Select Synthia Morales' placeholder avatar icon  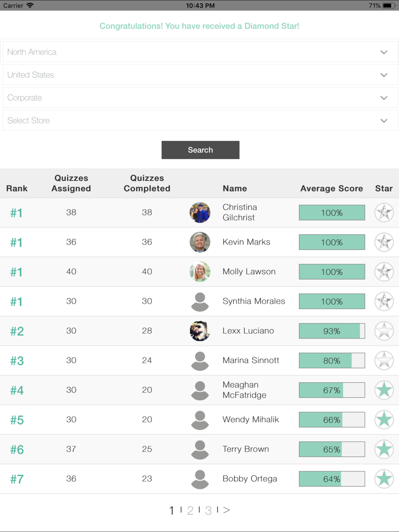pos(200,301)
